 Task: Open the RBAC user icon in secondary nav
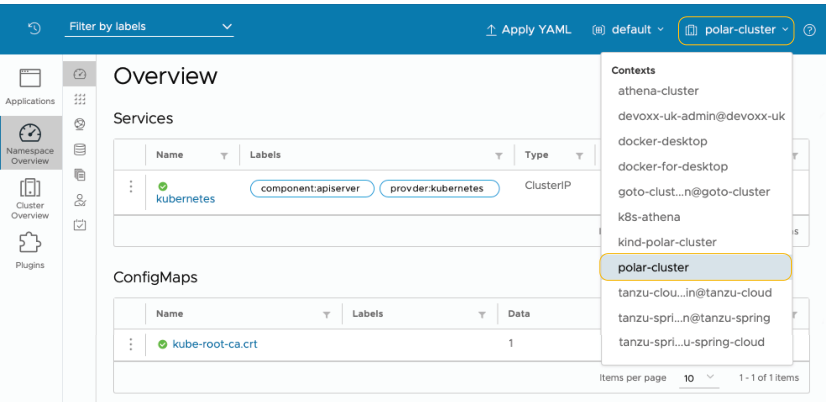pyautogui.click(x=80, y=200)
